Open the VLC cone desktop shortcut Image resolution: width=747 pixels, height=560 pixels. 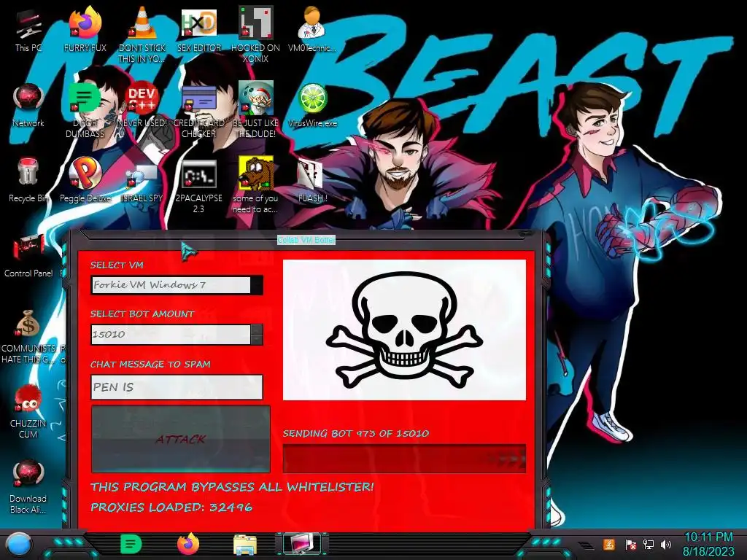[142, 34]
